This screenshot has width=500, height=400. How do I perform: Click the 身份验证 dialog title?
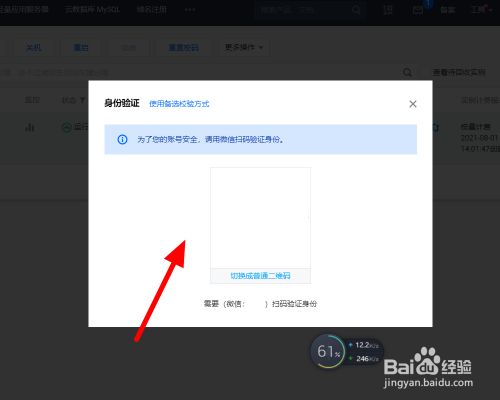click(122, 103)
